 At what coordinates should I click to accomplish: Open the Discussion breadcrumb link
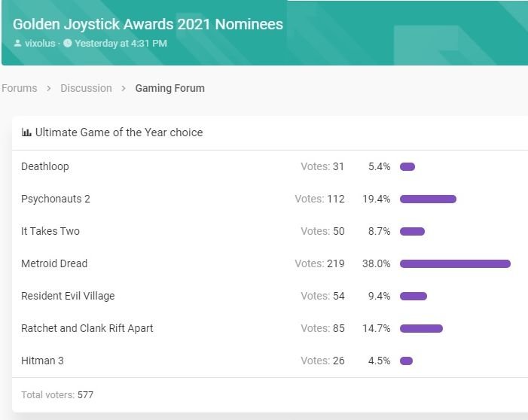[x=86, y=88]
